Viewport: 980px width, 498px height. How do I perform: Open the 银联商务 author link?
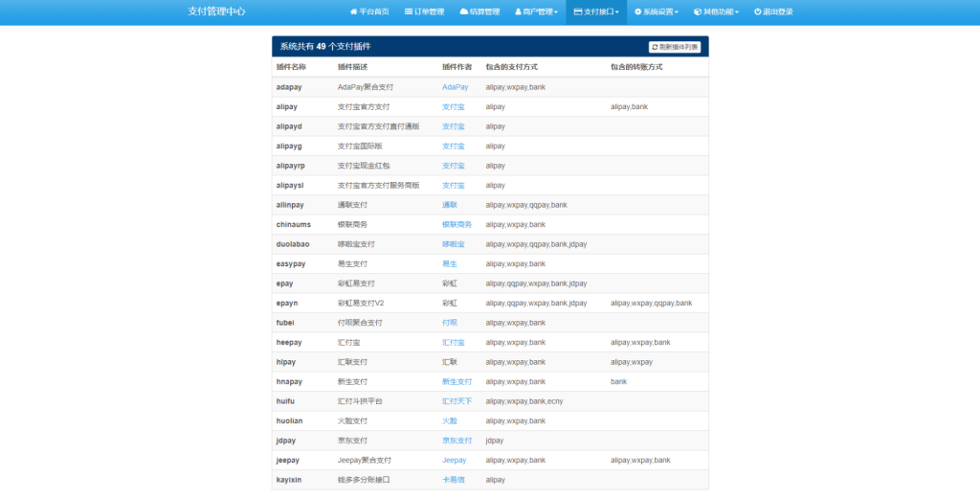(457, 225)
